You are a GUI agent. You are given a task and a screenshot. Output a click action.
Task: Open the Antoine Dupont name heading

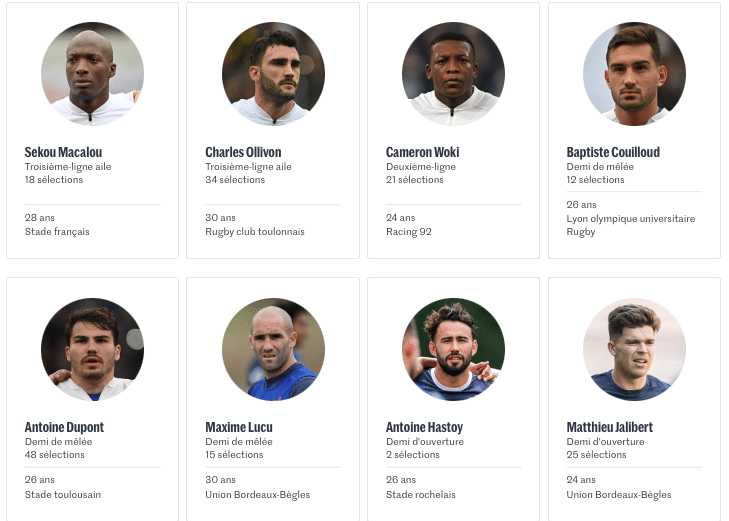[64, 427]
